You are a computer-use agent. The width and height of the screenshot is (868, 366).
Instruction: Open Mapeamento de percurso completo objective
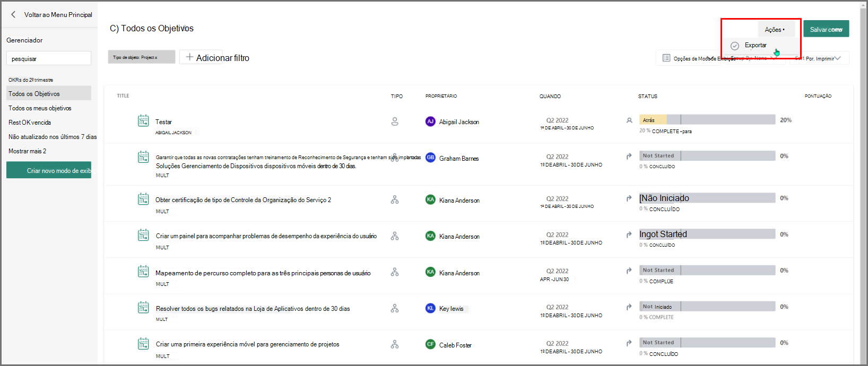pos(263,273)
